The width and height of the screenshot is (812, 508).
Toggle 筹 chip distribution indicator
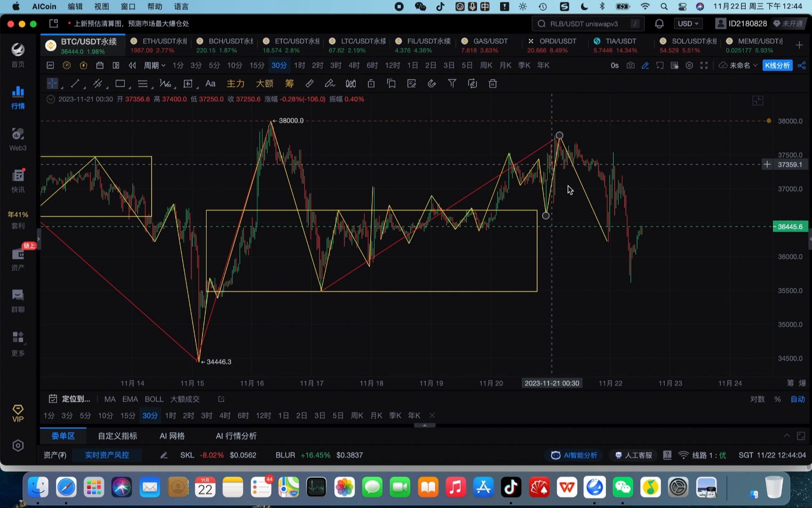[x=289, y=83]
